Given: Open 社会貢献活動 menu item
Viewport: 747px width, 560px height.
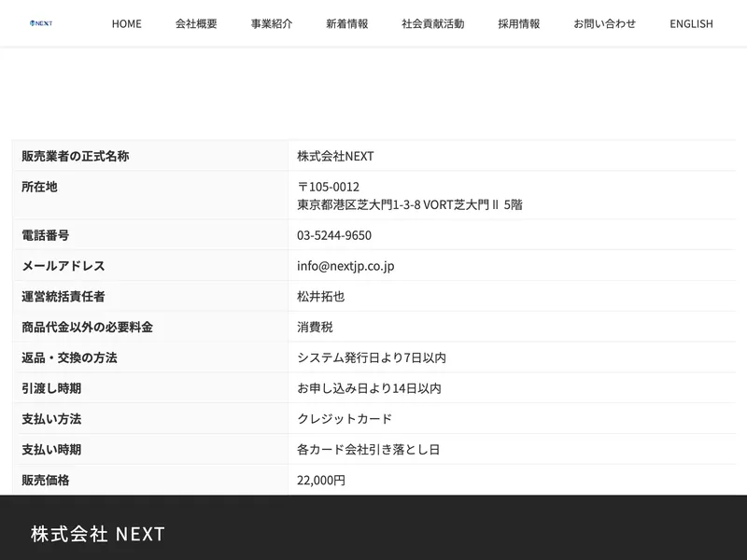Looking at the screenshot, I should (x=433, y=24).
